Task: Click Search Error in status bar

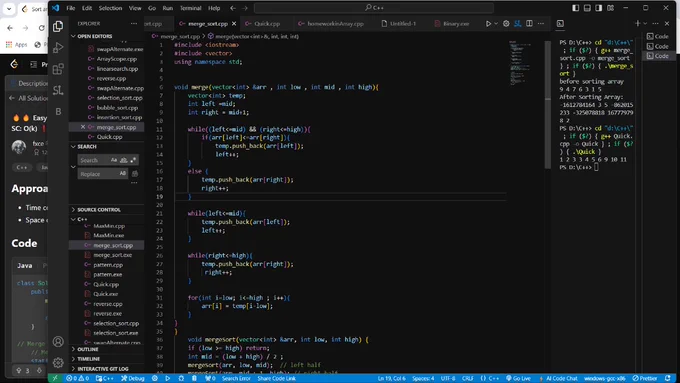Action: [236, 378]
